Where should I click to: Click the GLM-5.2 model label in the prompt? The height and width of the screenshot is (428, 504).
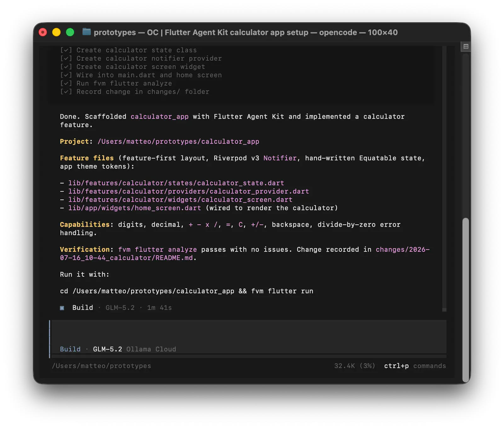tap(107, 349)
